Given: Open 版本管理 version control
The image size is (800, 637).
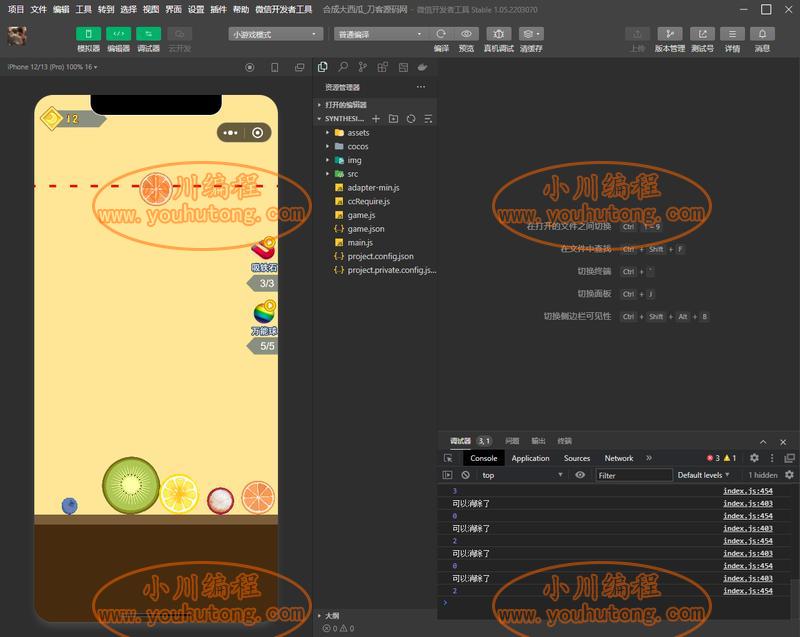Looking at the screenshot, I should click(x=670, y=34).
